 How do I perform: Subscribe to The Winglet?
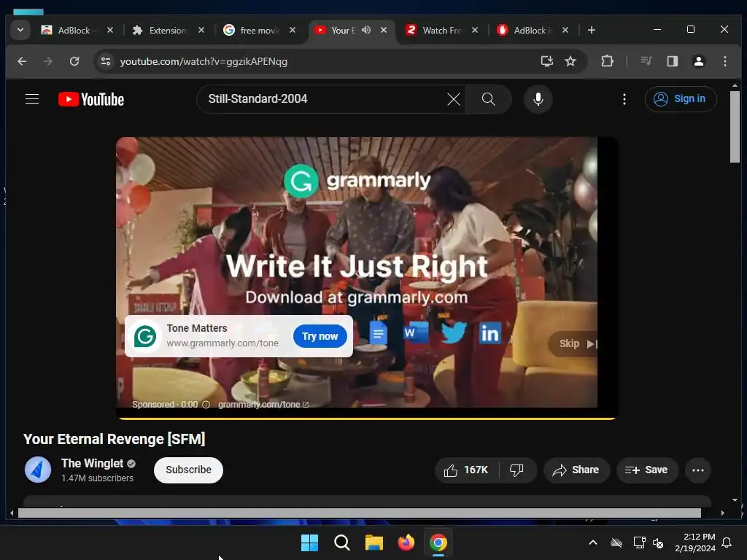(188, 470)
